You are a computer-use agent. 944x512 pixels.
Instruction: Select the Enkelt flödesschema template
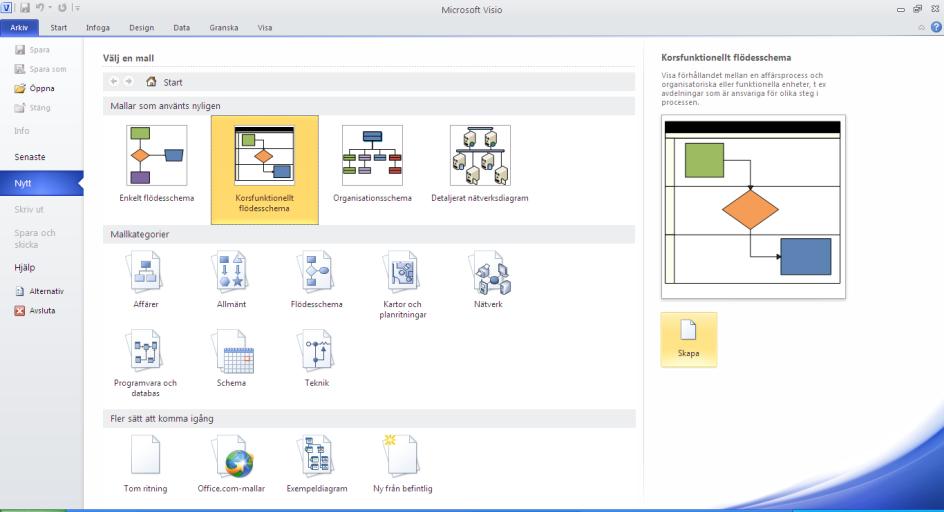click(x=157, y=164)
